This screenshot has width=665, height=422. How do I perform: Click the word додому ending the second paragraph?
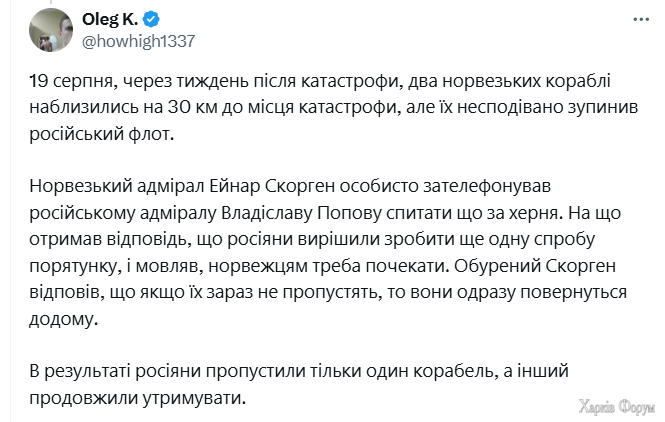pyautogui.click(x=63, y=319)
